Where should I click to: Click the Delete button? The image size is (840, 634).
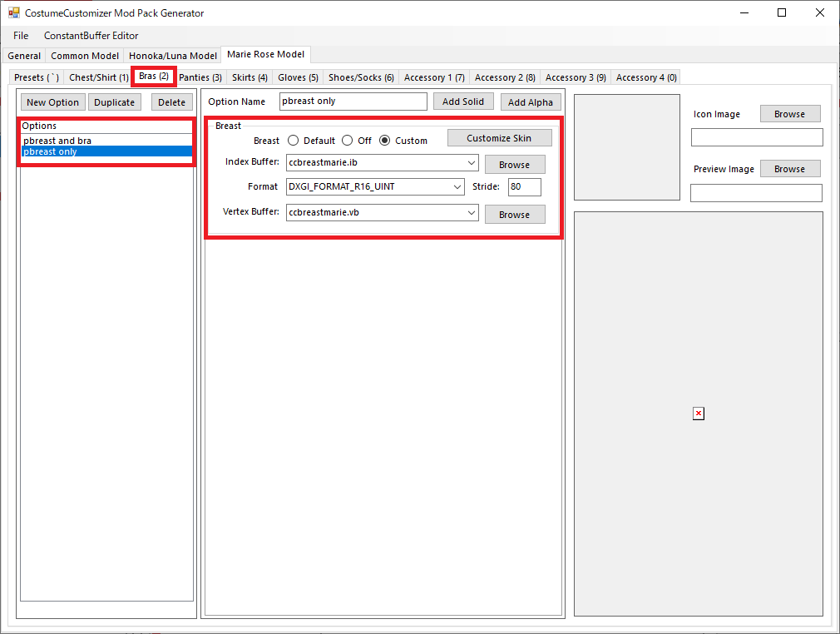tap(171, 102)
